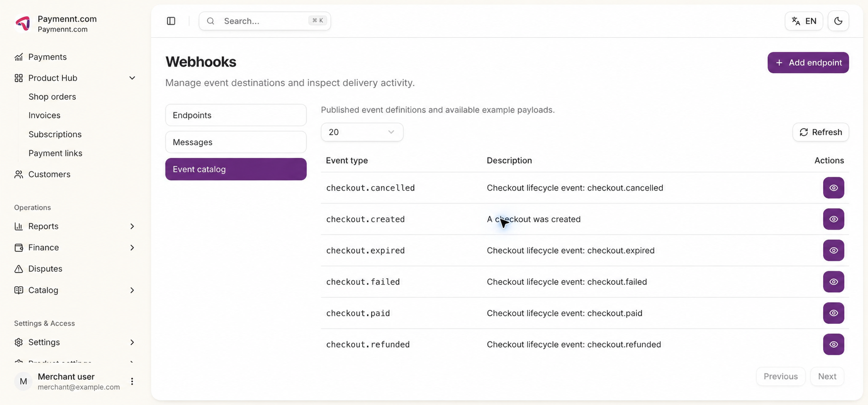
Task: Click the Settings gear icon
Action: 18,342
